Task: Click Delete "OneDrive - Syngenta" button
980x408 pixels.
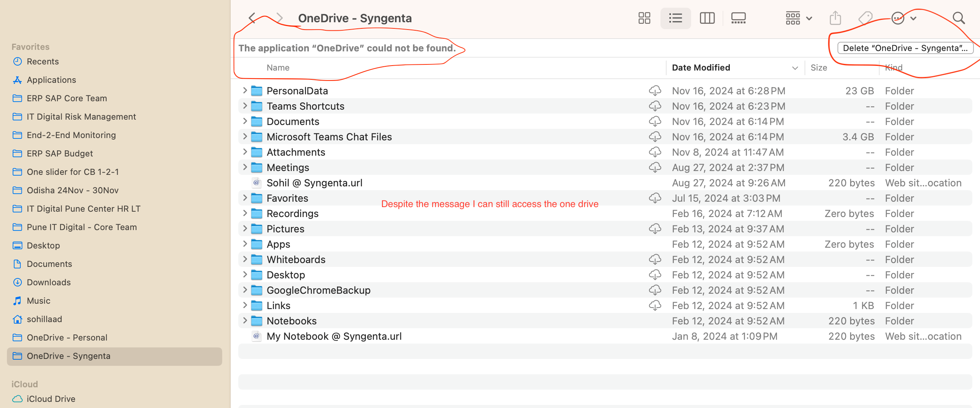Action: pyautogui.click(x=905, y=48)
